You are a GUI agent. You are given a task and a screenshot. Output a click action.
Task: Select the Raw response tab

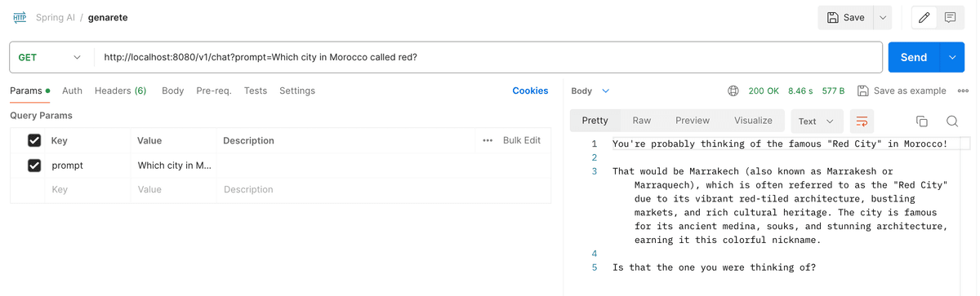(642, 120)
